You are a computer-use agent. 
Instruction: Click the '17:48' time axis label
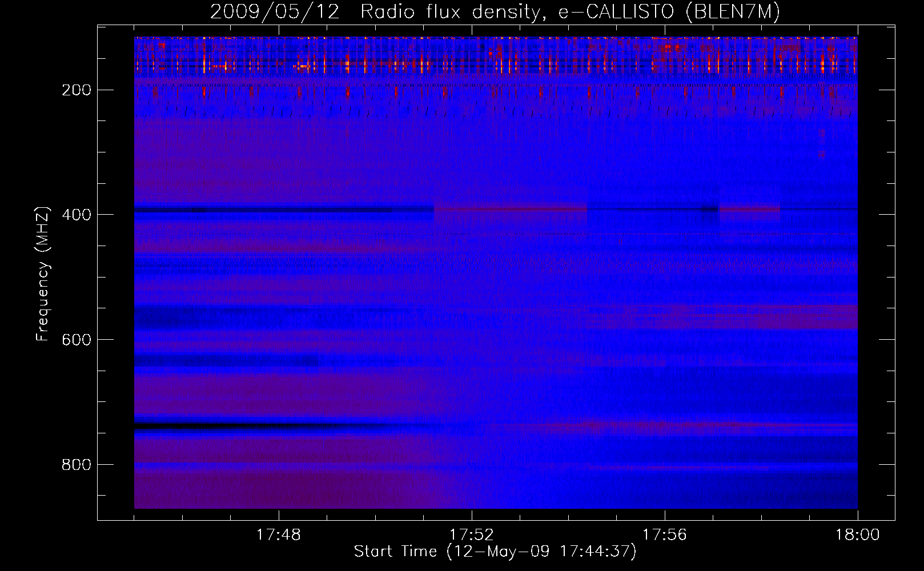click(x=279, y=535)
